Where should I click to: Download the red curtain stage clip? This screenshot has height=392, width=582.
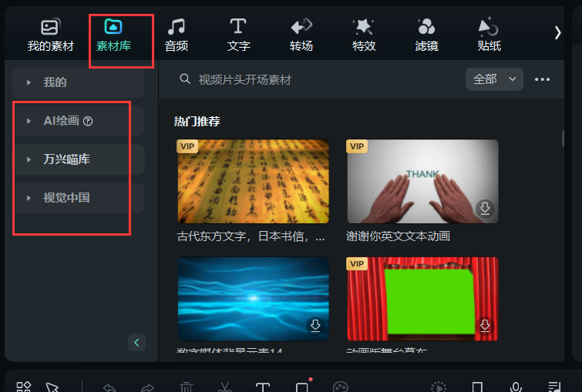coord(485,326)
